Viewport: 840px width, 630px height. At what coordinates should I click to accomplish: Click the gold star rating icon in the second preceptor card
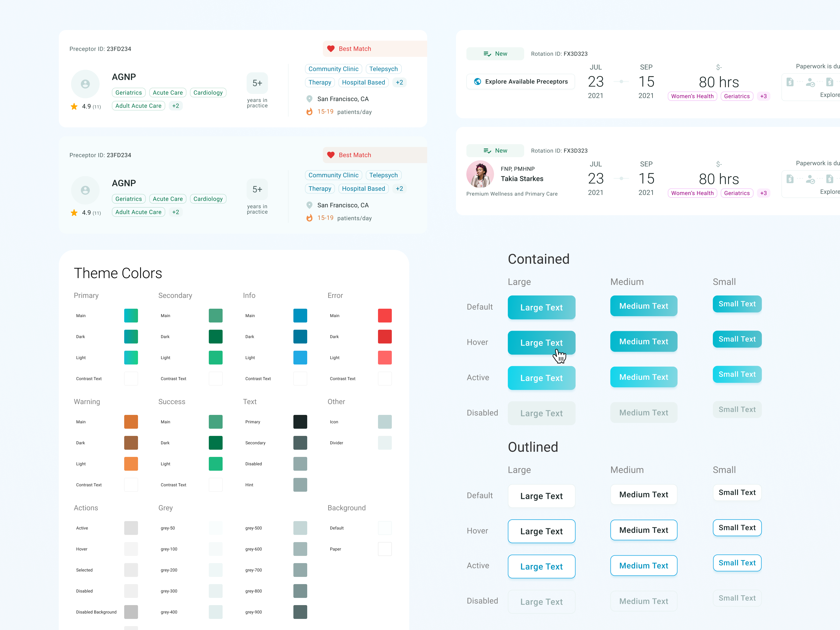(74, 213)
